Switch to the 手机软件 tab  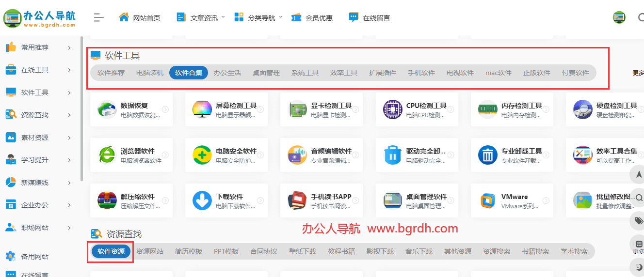(421, 73)
